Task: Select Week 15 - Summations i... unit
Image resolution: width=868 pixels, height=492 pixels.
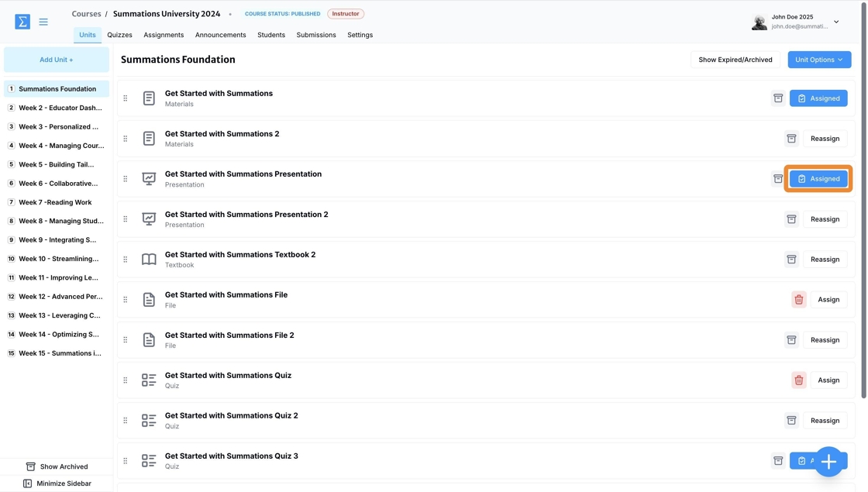Action: 57,353
